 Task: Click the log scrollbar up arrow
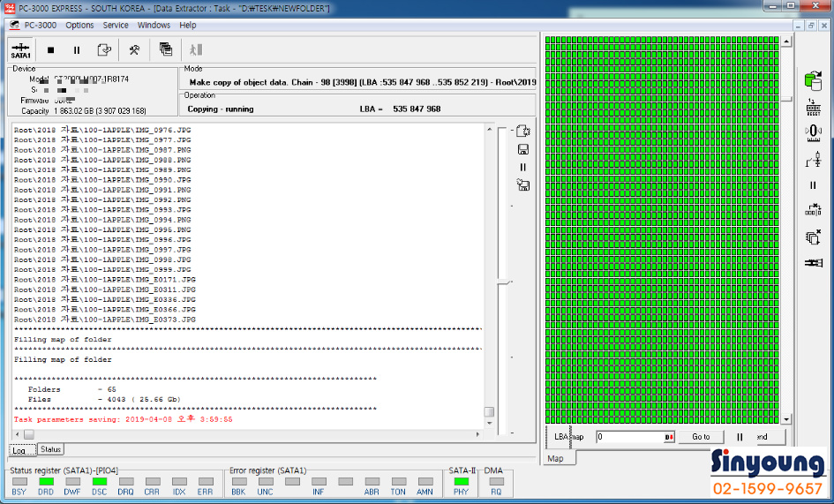click(489, 130)
